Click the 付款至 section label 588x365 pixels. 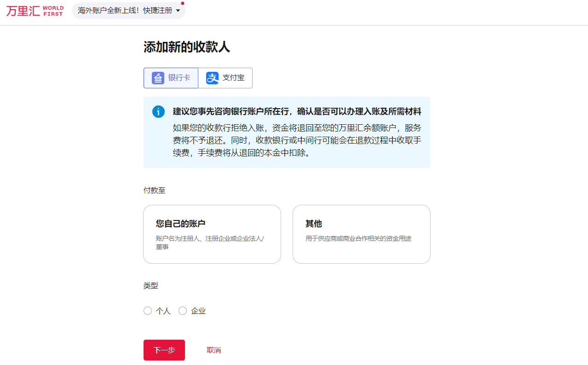(x=154, y=190)
